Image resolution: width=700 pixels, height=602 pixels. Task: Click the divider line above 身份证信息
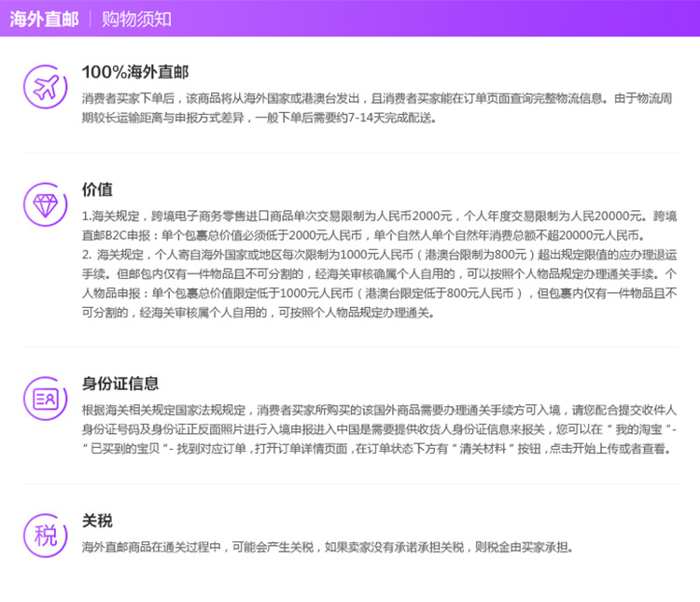pyautogui.click(x=350, y=346)
